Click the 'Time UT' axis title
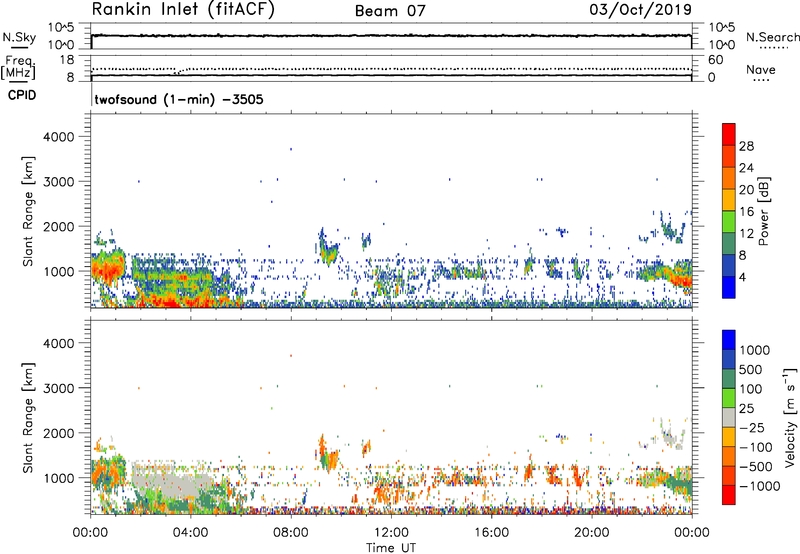Screen dimensions: 800x554 coord(391,548)
